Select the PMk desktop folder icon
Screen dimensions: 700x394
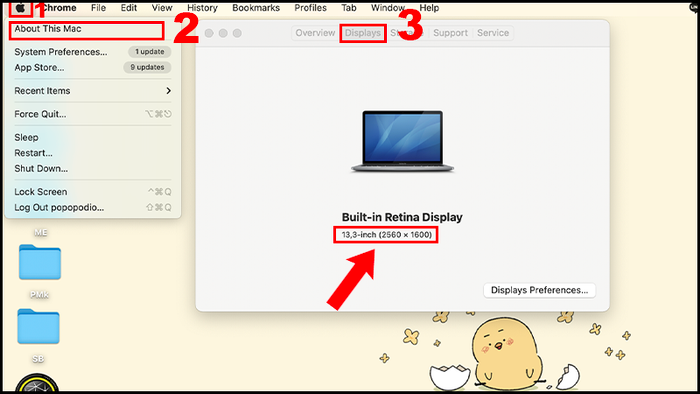pyautogui.click(x=40, y=262)
